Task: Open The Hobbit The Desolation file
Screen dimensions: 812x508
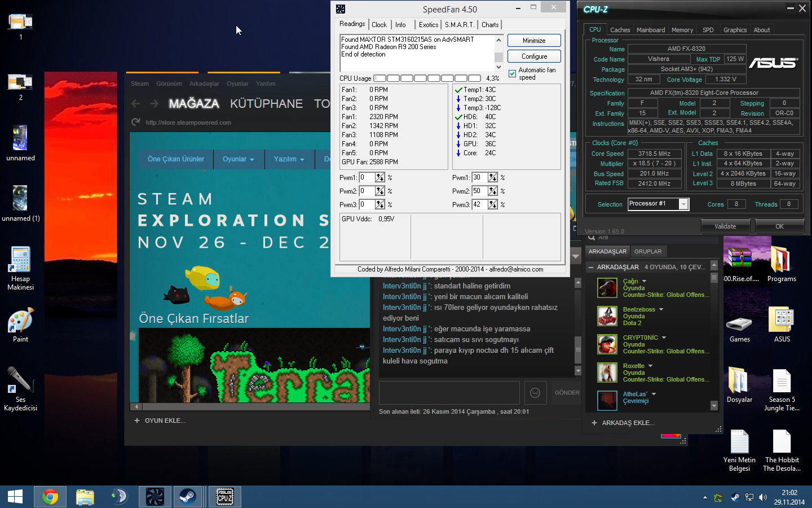Action: pyautogui.click(x=782, y=450)
